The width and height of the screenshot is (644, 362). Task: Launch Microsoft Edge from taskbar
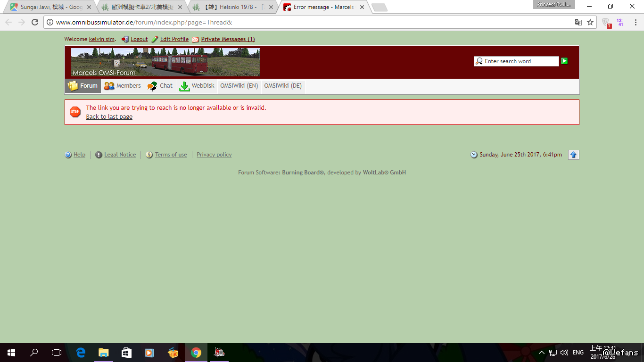pyautogui.click(x=81, y=353)
